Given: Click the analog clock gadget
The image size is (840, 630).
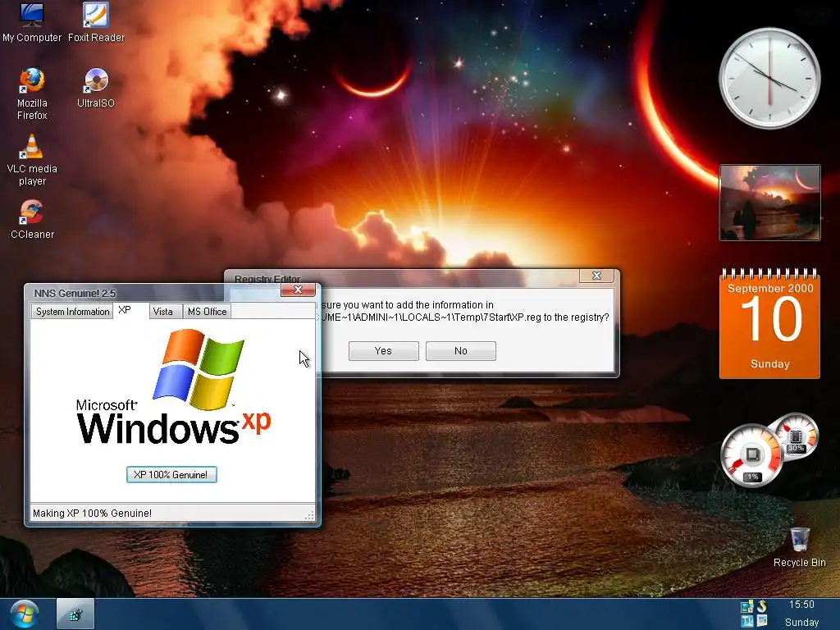Looking at the screenshot, I should (x=769, y=78).
